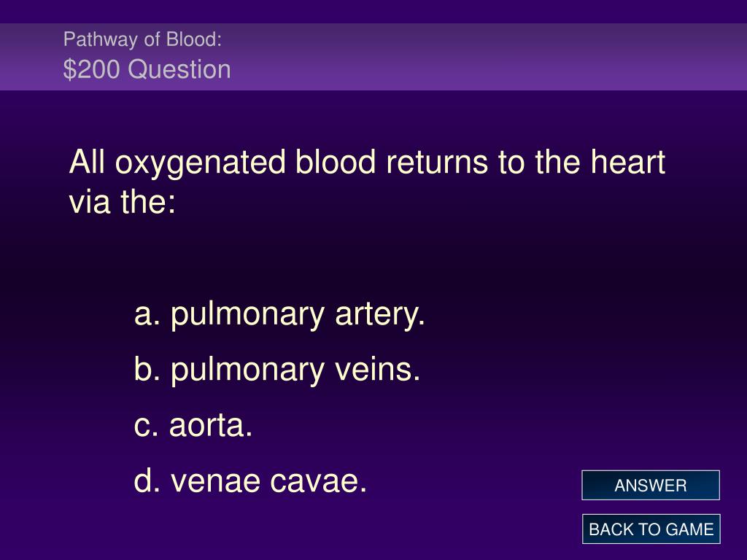Select answer d. venae cavae
This screenshot has height=560, width=747.
coord(250,481)
